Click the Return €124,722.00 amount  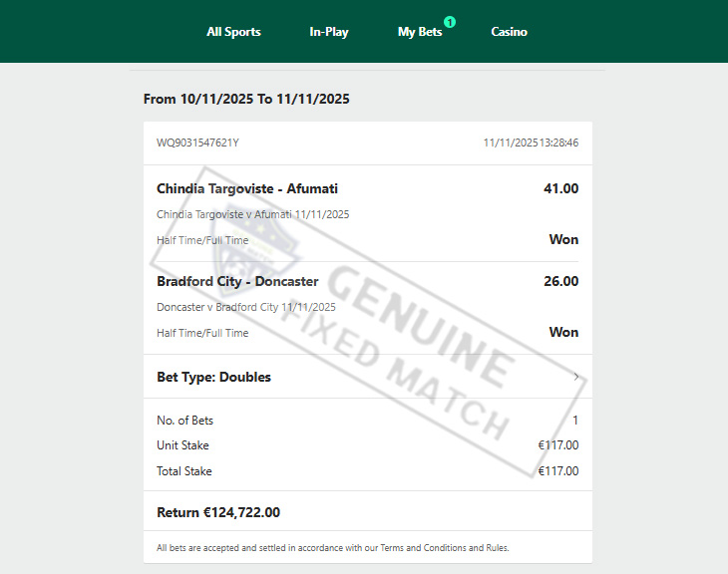218,512
